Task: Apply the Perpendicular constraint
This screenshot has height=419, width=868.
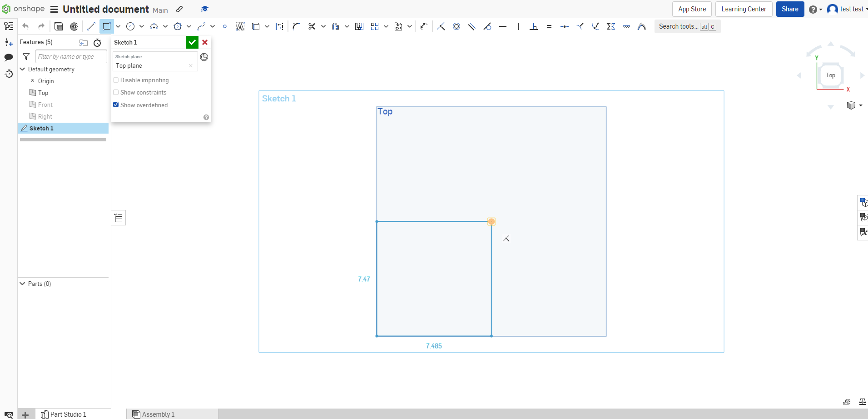Action: coord(533,26)
